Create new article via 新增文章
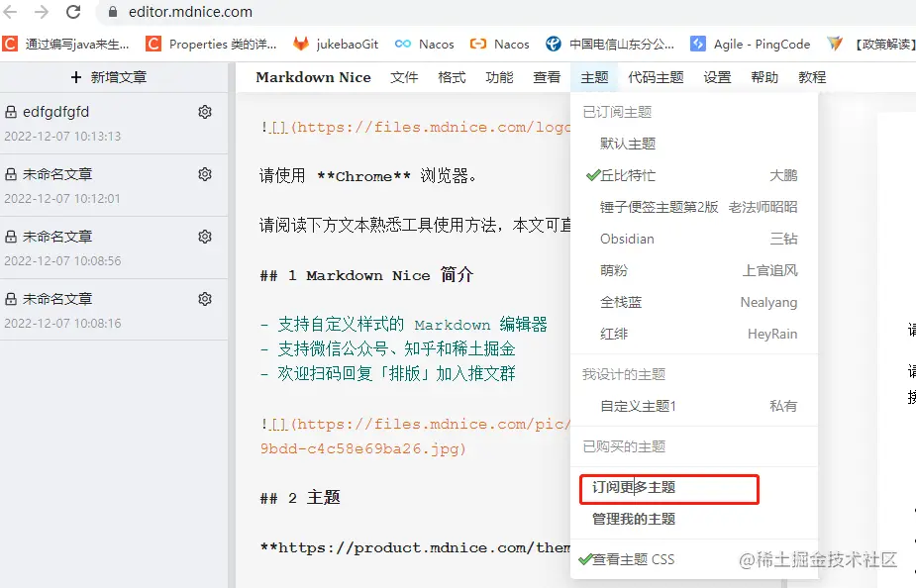Screen dimensions: 916x588 109,77
